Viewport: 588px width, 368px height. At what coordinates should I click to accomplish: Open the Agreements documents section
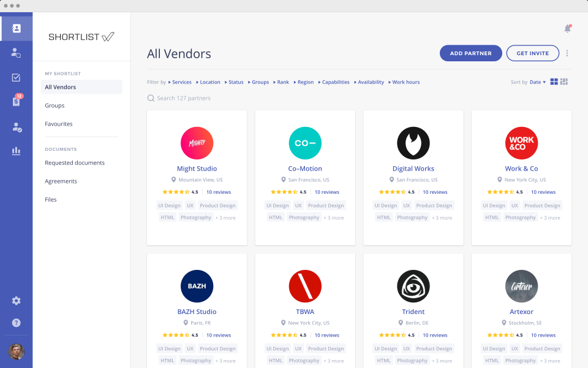[x=61, y=181]
